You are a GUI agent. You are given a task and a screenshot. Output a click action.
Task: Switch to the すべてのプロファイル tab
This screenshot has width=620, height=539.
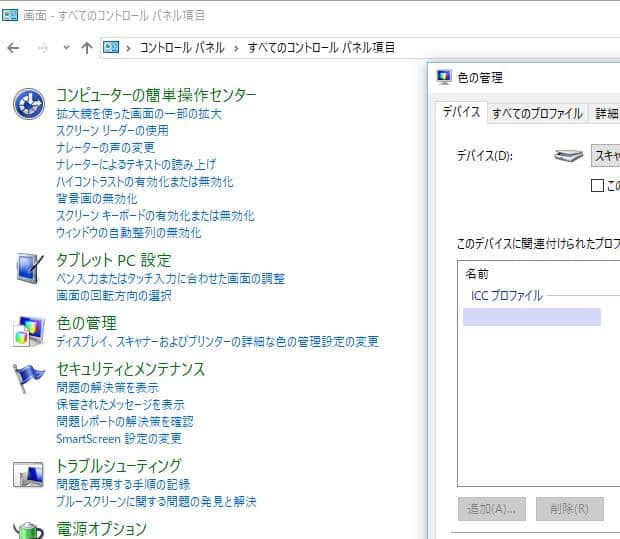[536, 113]
